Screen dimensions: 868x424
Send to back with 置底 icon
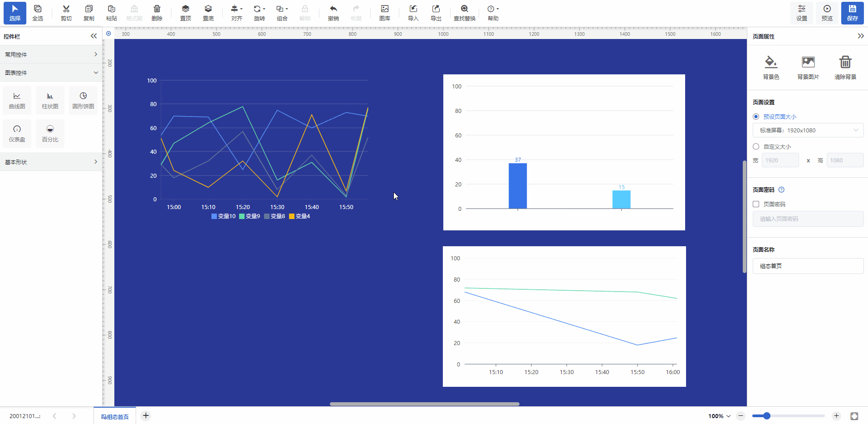[x=208, y=13]
